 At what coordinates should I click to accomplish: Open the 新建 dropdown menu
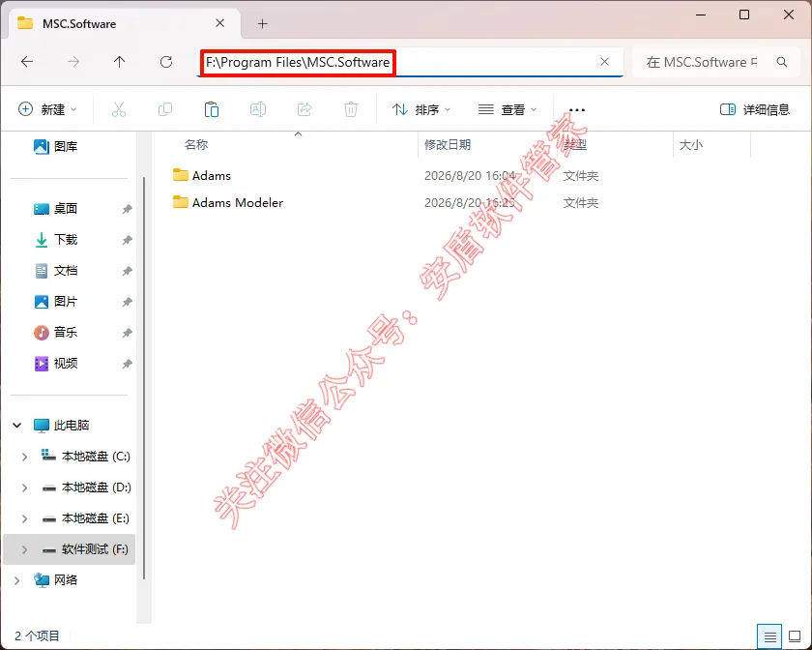pyautogui.click(x=47, y=109)
